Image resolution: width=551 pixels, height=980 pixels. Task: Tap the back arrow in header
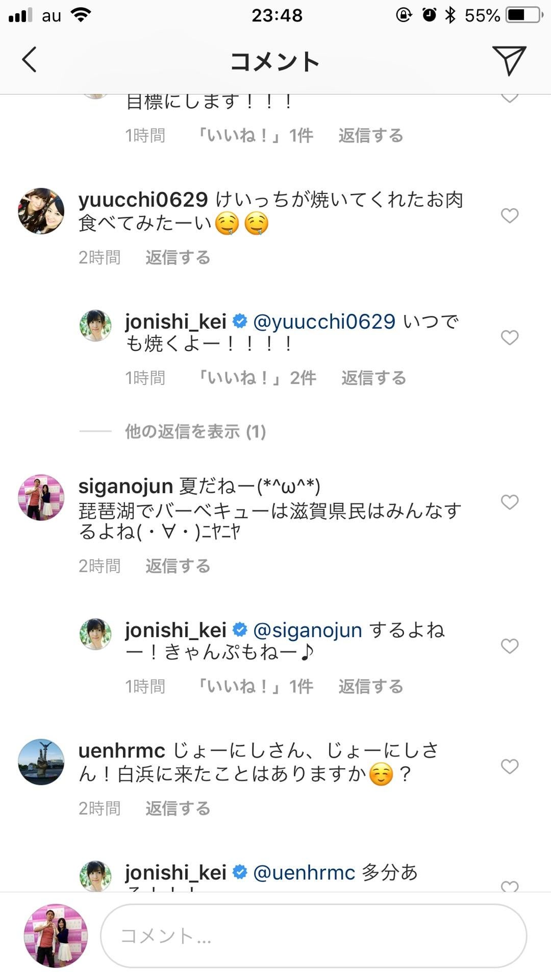pos(30,60)
